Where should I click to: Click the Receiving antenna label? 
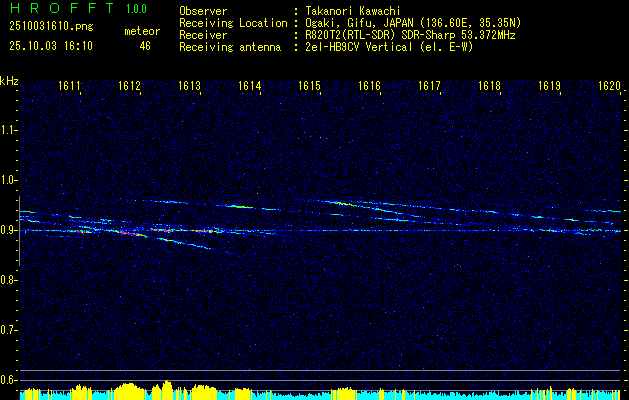(x=230, y=47)
